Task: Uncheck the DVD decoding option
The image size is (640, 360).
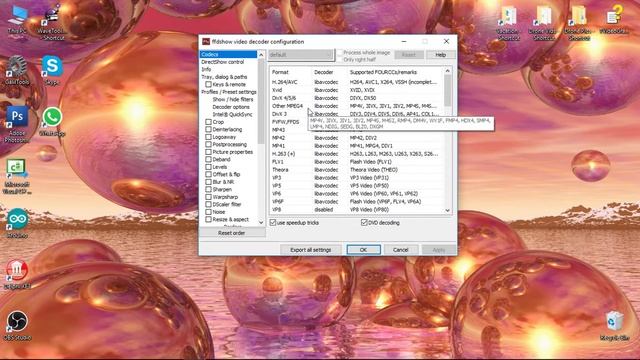Action: 364,222
